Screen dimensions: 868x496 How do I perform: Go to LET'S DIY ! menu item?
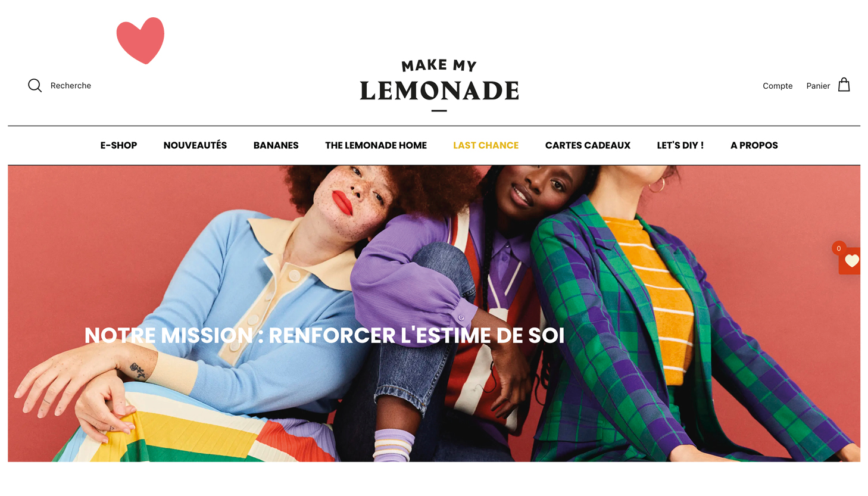680,145
